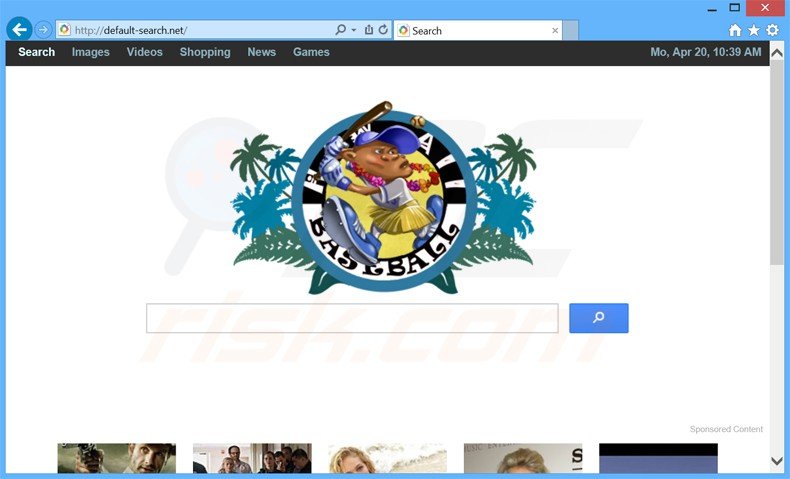790x479 pixels.
Task: Open sponsored thumbnail of man with gun
Action: point(117,458)
